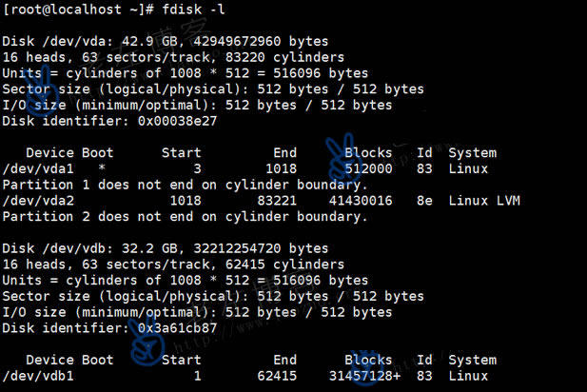Click disk identifier 0x3a61cb87
587x392 pixels.
click(x=178, y=328)
